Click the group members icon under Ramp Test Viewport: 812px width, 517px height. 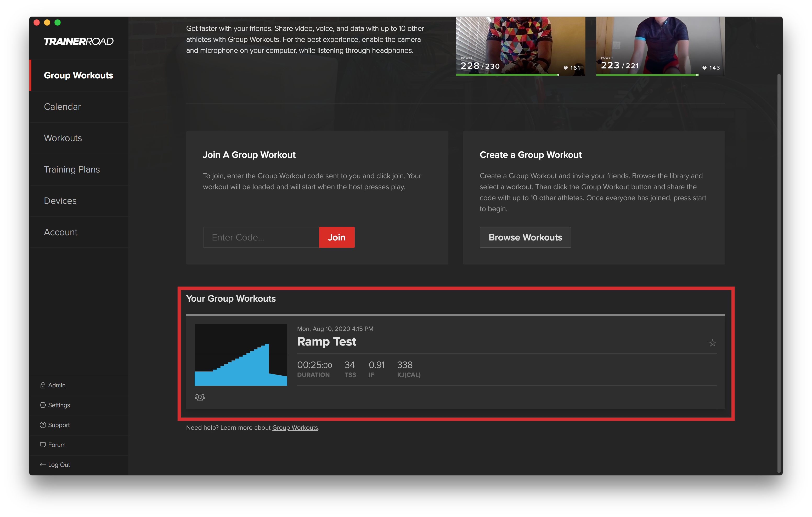[x=200, y=397]
